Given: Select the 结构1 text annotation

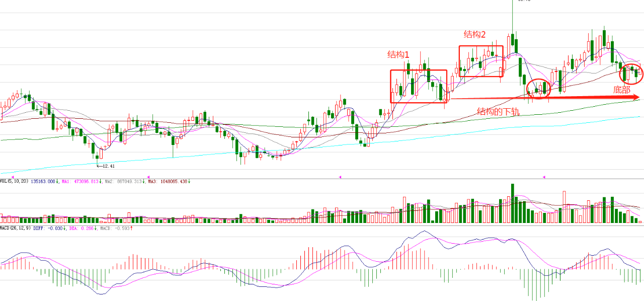Looking at the screenshot, I should point(398,54).
